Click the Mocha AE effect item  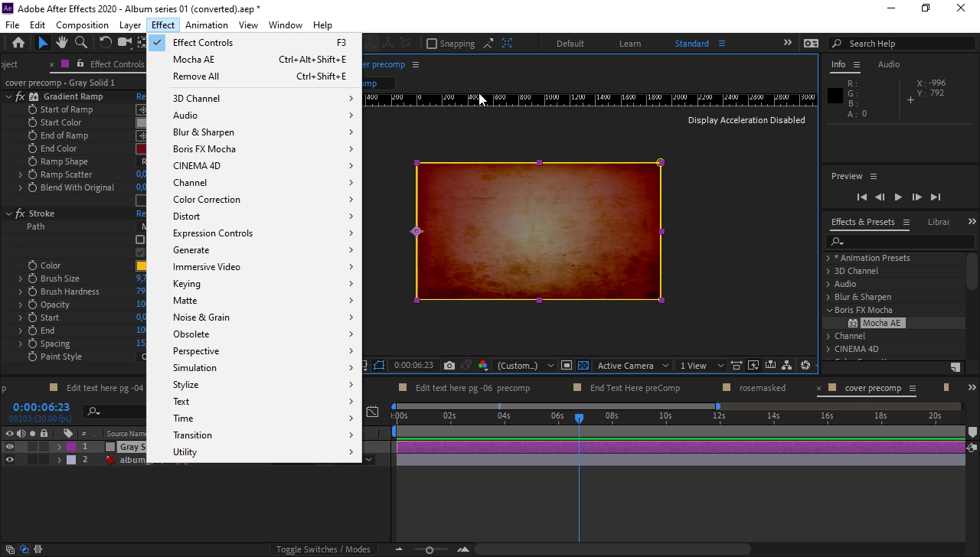[x=881, y=323]
